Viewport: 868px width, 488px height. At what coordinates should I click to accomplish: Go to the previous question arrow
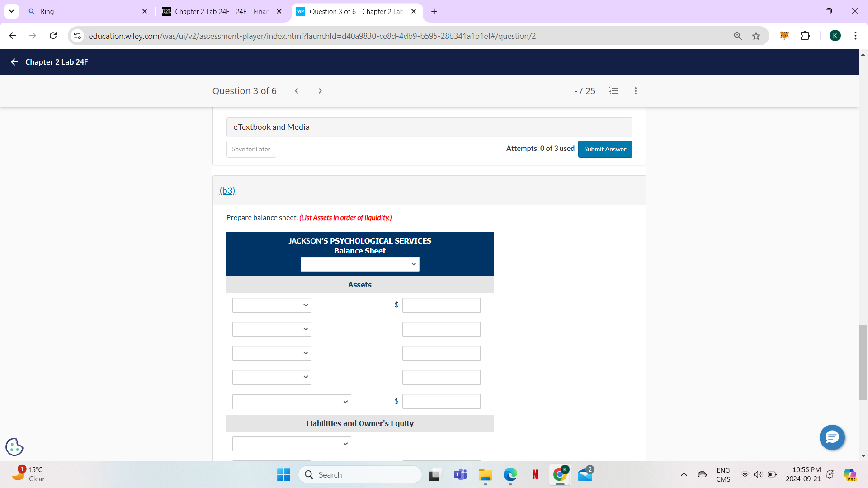297,91
